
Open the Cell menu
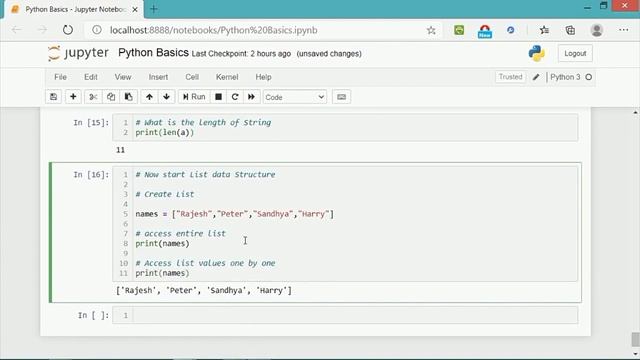tap(192, 77)
